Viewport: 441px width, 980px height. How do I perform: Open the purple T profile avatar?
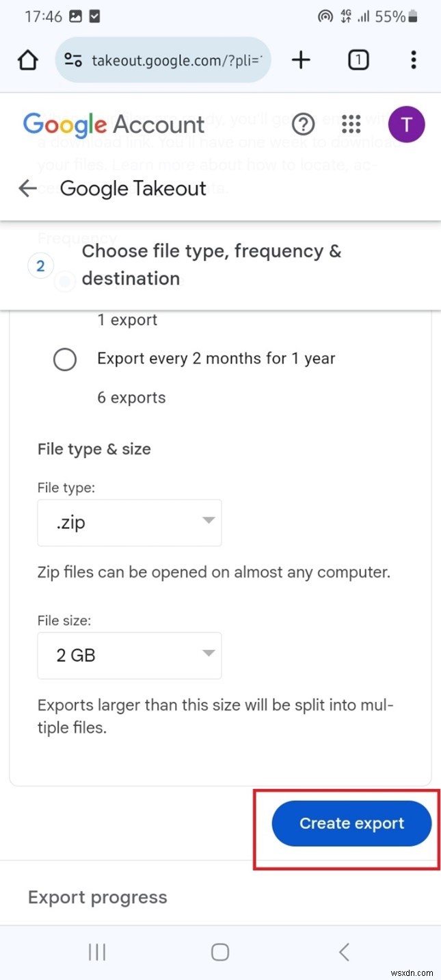coord(407,124)
